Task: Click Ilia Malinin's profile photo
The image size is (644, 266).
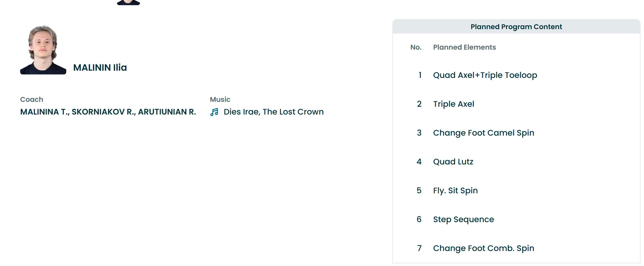Action: (43, 50)
